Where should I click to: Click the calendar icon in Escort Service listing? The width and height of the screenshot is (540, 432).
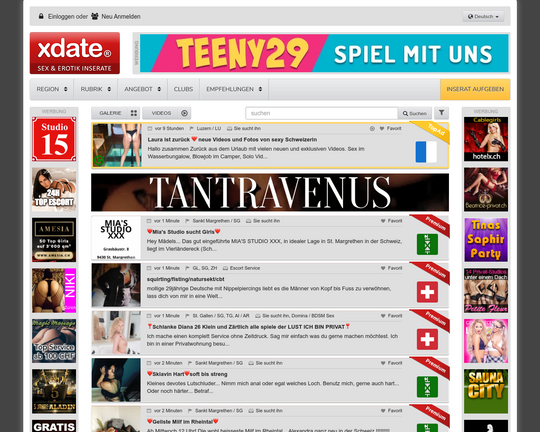point(149,268)
